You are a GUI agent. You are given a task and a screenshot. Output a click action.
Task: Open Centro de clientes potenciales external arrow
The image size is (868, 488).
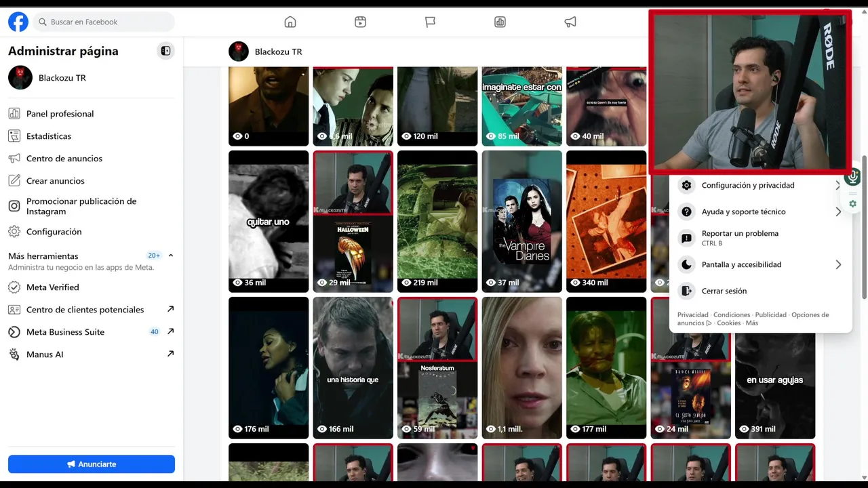point(170,309)
